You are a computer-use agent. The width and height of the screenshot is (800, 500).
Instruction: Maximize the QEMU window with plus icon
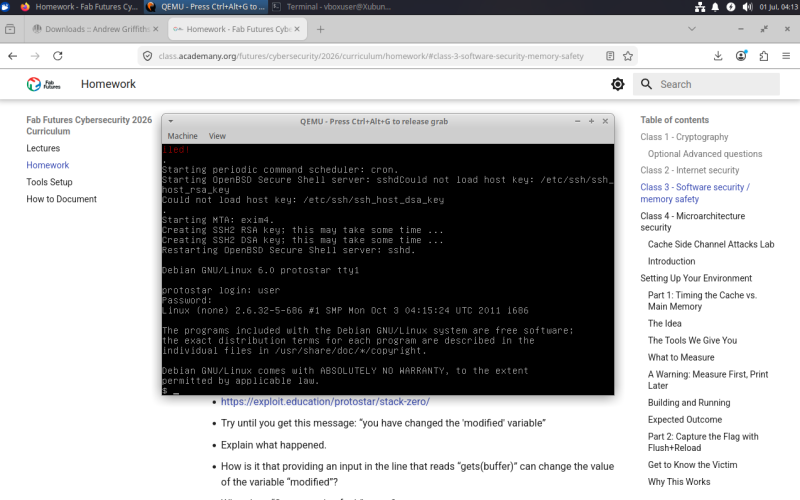(x=591, y=121)
